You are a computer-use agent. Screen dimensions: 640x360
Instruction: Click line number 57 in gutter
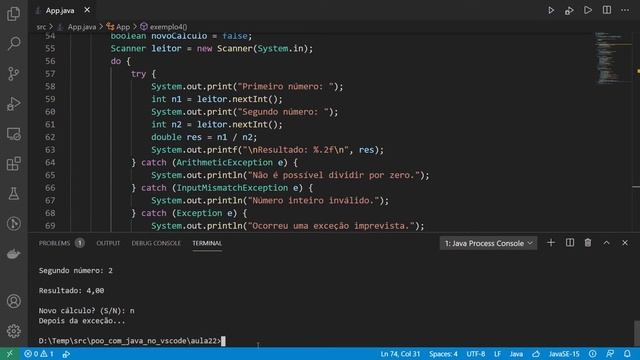coord(50,74)
